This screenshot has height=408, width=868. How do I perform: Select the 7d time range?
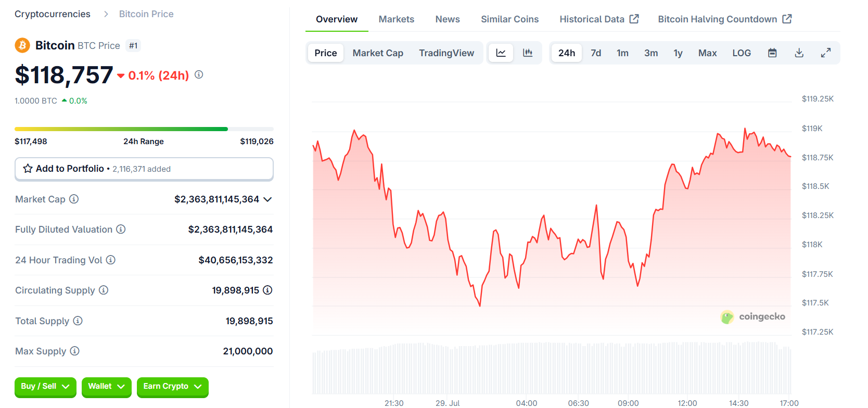pos(596,53)
